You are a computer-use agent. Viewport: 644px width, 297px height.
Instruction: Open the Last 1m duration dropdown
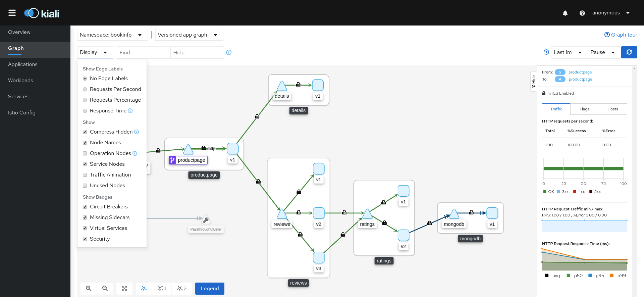(x=569, y=52)
